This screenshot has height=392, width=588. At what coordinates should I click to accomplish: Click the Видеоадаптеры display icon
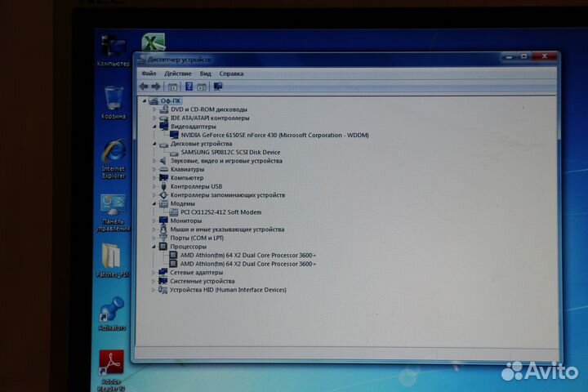tap(164, 127)
